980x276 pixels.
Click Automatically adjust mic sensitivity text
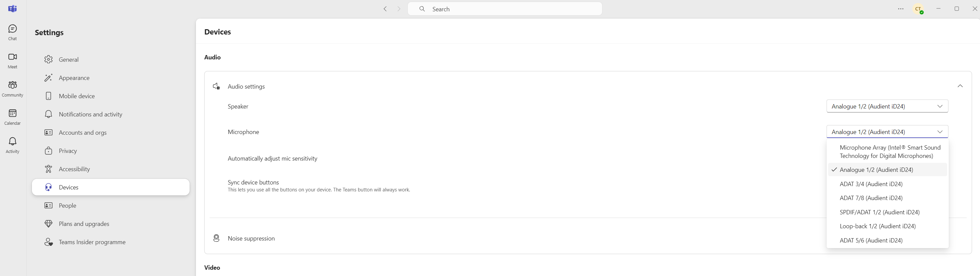(x=272, y=159)
